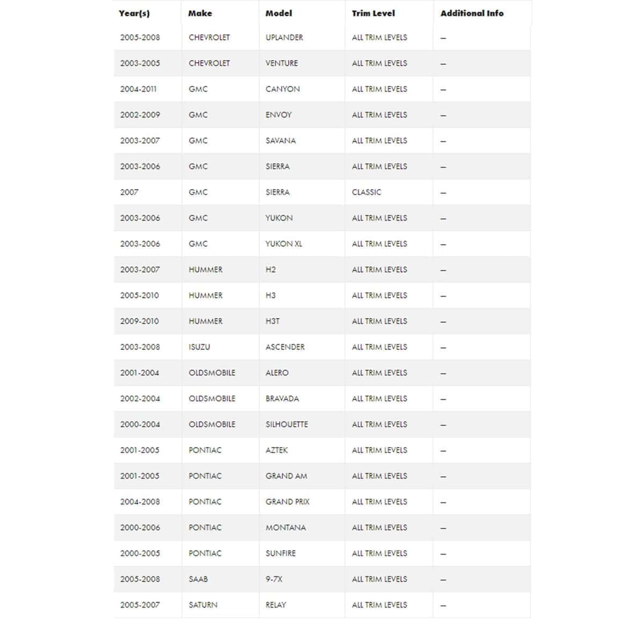Viewport: 644px width, 644px height.
Task: Select the SILHOUETTE model cell
Action: [287, 424]
